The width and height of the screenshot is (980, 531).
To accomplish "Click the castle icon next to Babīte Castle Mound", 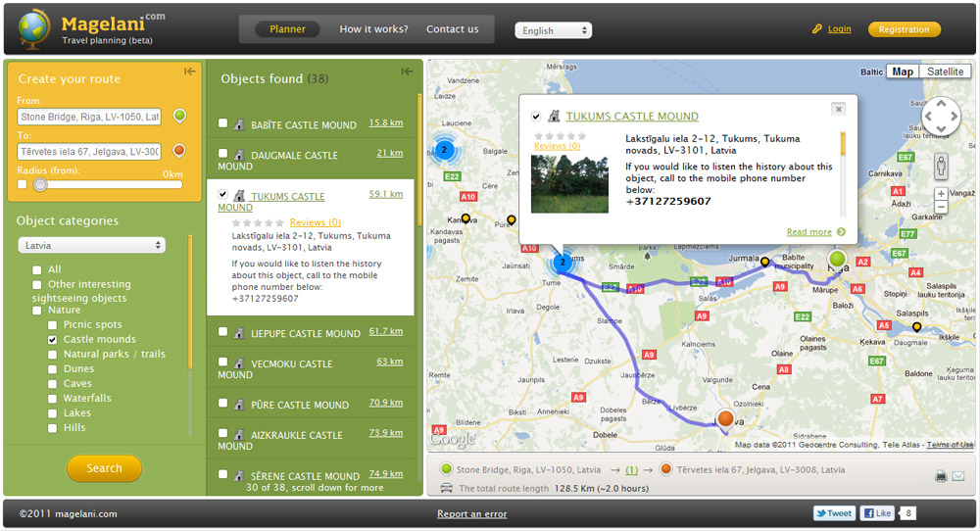I will (239, 125).
